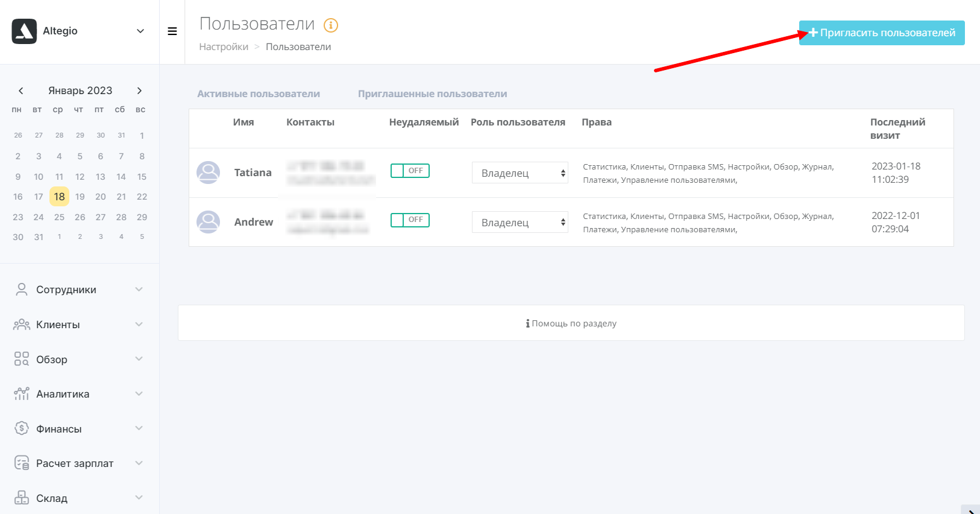Click Andrew's rights description text
This screenshot has height=514, width=980.
[708, 223]
